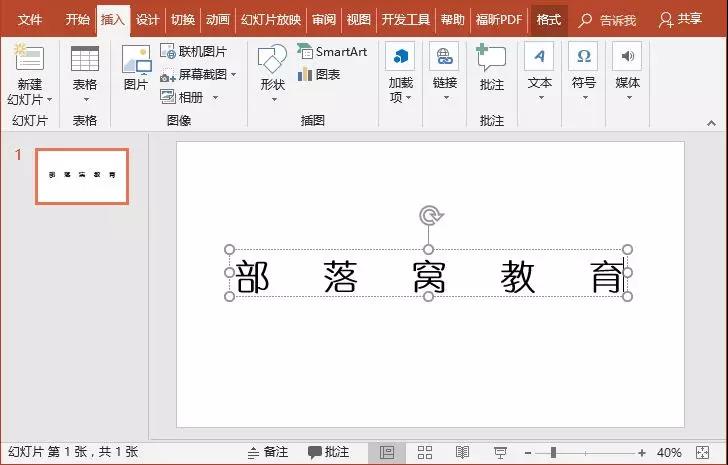The width and height of the screenshot is (728, 465).
Task: Click the Screenshot (屏幕截图) icon
Action: pos(167,75)
